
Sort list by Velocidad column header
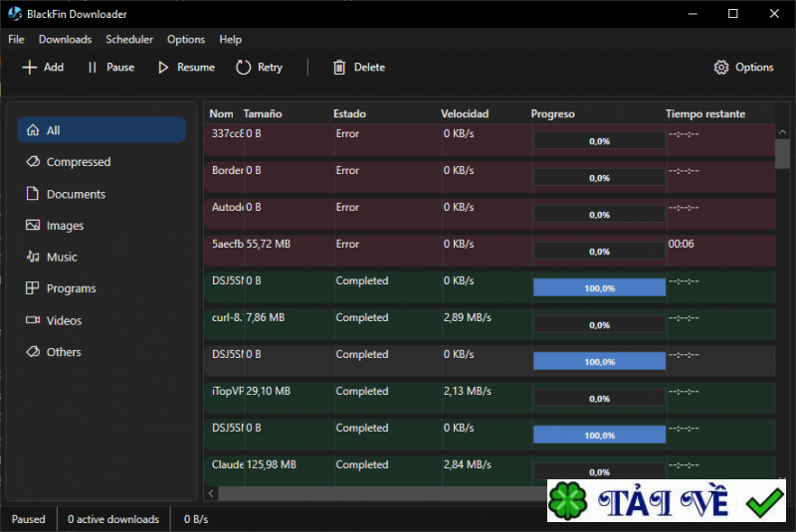tap(465, 114)
